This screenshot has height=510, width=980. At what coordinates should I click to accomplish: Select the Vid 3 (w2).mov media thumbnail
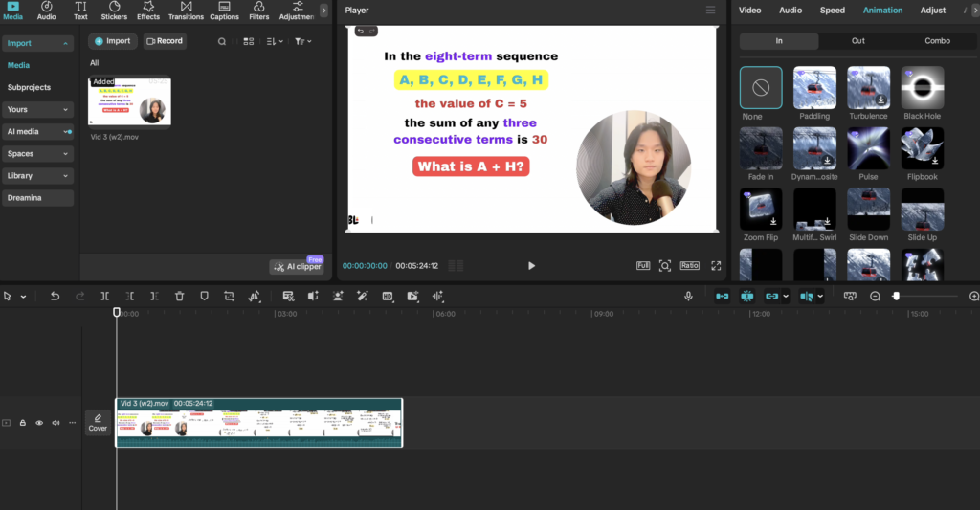point(129,101)
